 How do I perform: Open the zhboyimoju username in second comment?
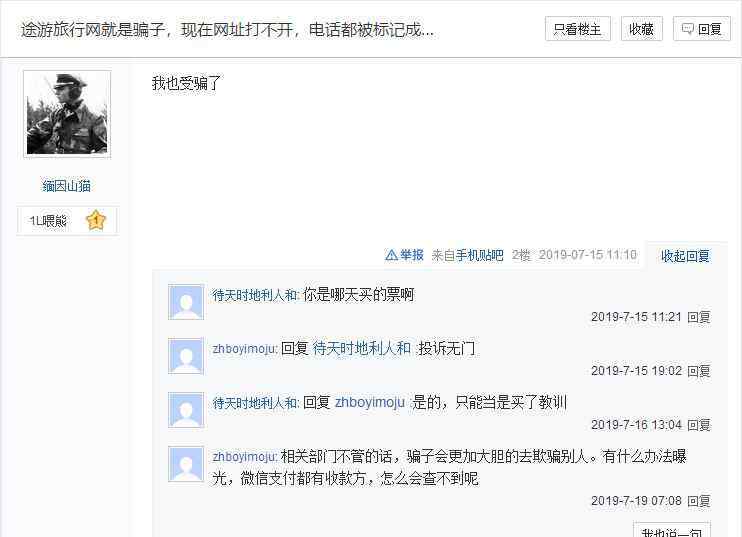pyautogui.click(x=244, y=349)
